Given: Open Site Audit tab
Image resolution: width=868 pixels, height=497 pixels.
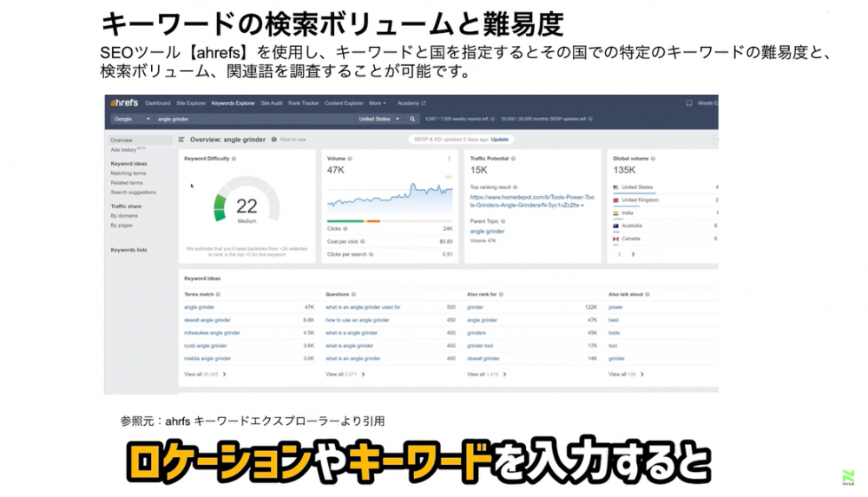Looking at the screenshot, I should point(271,103).
